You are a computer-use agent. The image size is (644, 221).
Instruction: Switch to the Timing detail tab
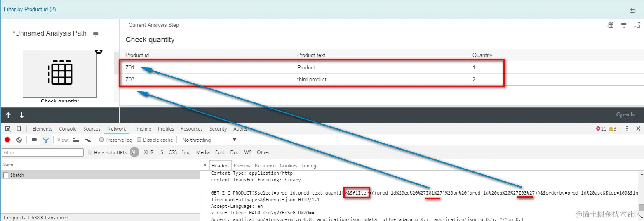(x=309, y=166)
